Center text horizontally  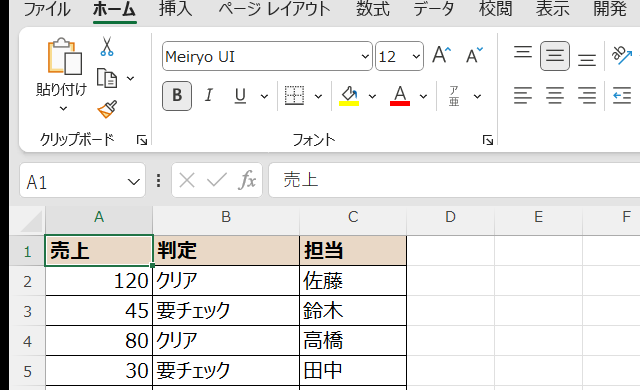[x=555, y=95]
